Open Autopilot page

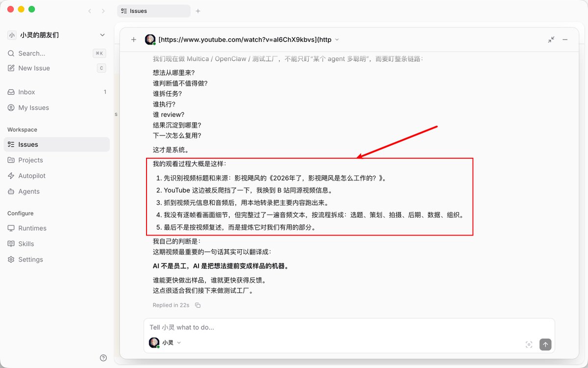coord(56,176)
